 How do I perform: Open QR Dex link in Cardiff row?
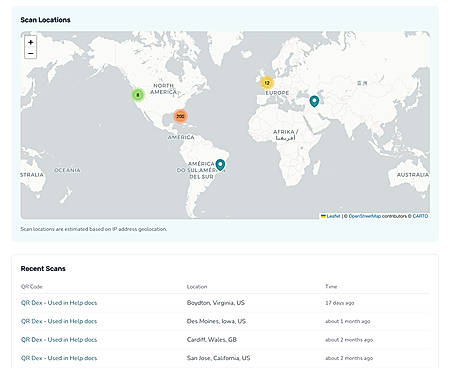(59, 339)
